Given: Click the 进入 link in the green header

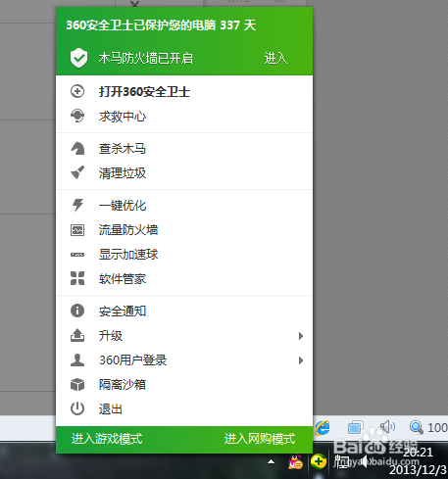Looking at the screenshot, I should pyautogui.click(x=275, y=58).
